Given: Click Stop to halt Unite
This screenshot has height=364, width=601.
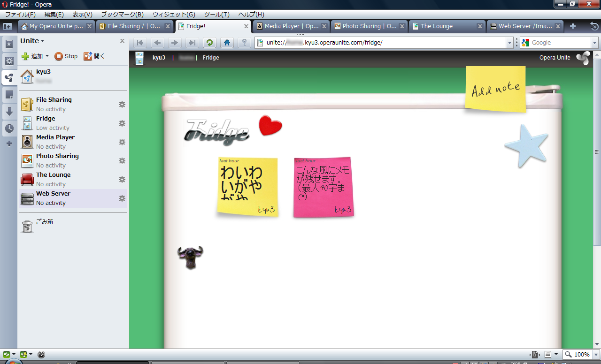Looking at the screenshot, I should 66,56.
